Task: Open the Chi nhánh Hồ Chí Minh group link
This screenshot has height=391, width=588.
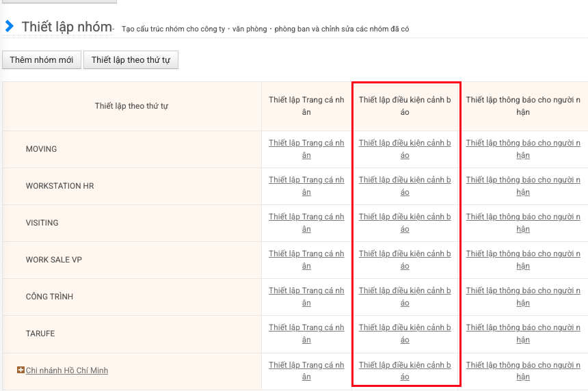Action: coord(67,370)
